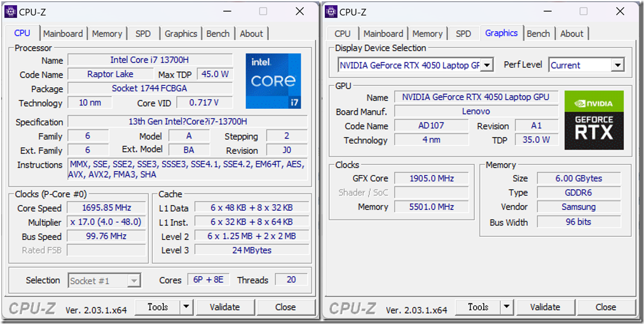Open the Bench tab in right window
Screen dimensions: 644x324
[538, 34]
